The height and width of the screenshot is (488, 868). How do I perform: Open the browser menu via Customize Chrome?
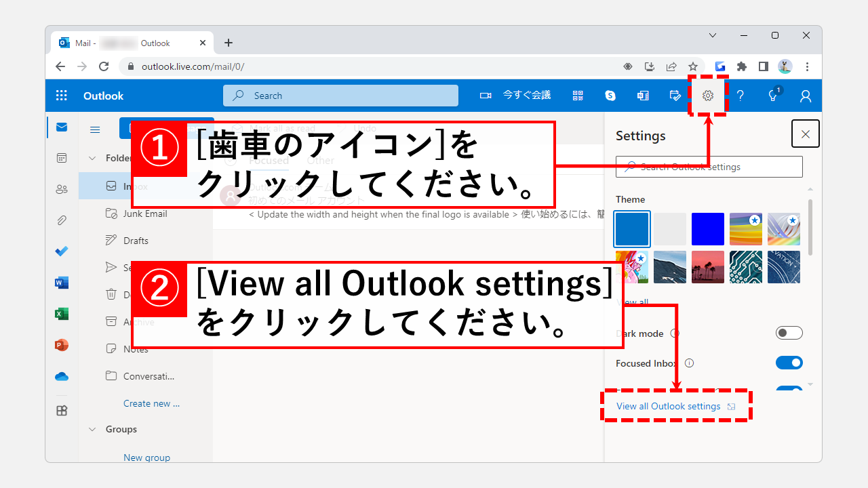[807, 66]
